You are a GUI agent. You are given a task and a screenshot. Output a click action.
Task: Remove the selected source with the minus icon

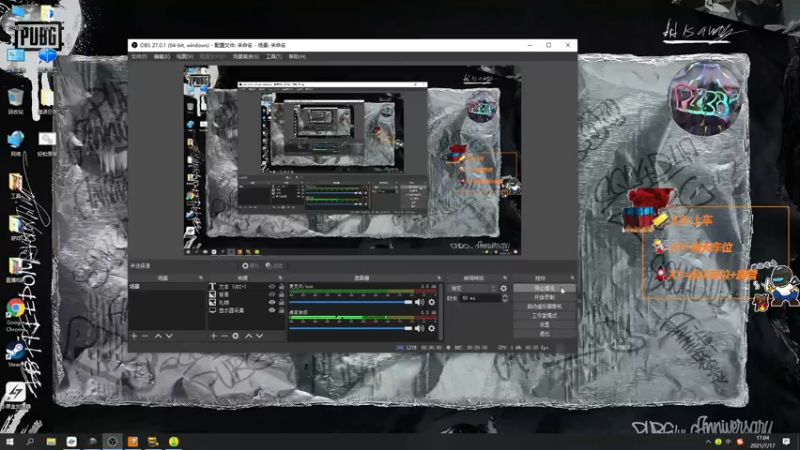point(224,336)
